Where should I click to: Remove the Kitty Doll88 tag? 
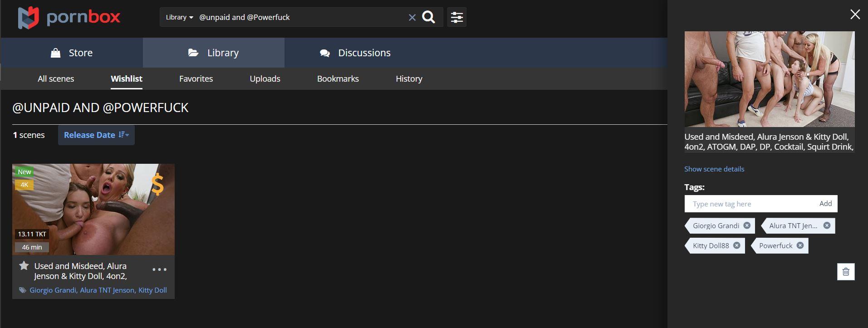click(736, 245)
